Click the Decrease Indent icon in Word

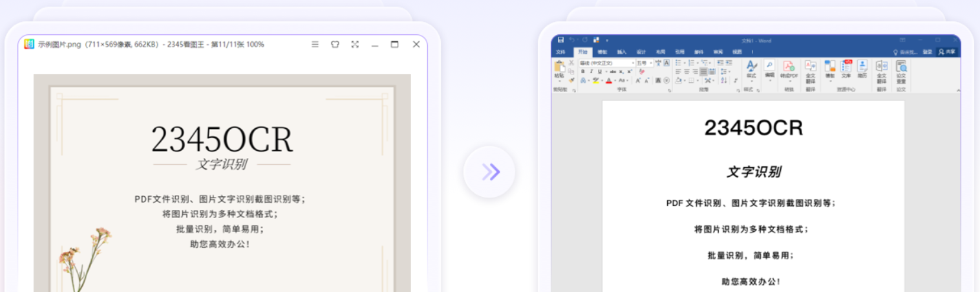[x=720, y=63]
